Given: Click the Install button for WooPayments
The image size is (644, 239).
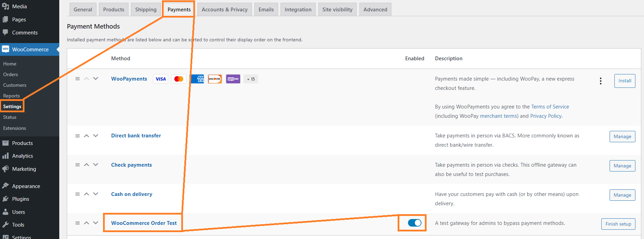Looking at the screenshot, I should (x=625, y=81).
